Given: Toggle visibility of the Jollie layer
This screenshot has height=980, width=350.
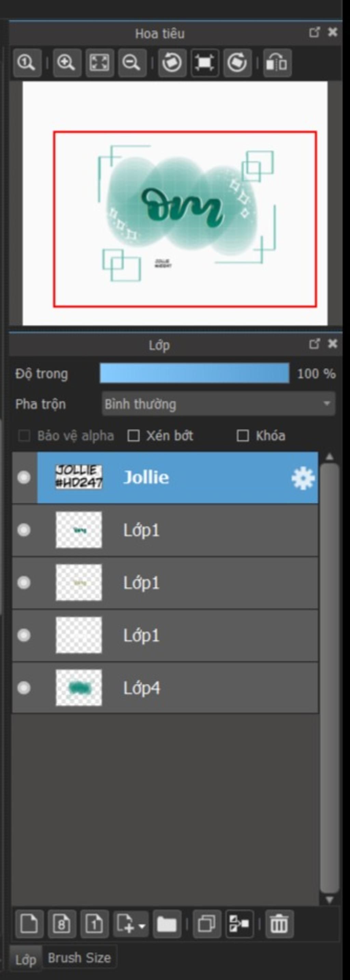Looking at the screenshot, I should click(x=24, y=477).
